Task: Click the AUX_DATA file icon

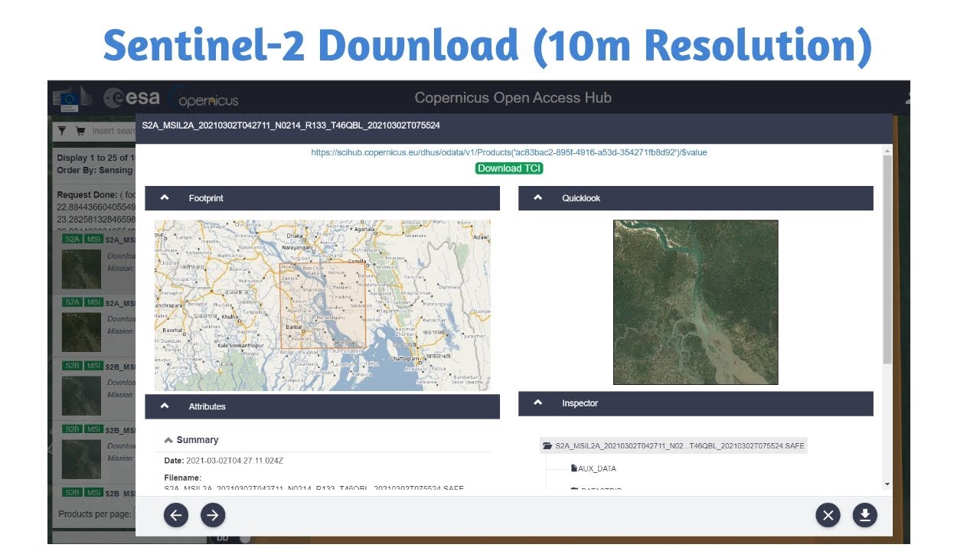Action: (573, 468)
